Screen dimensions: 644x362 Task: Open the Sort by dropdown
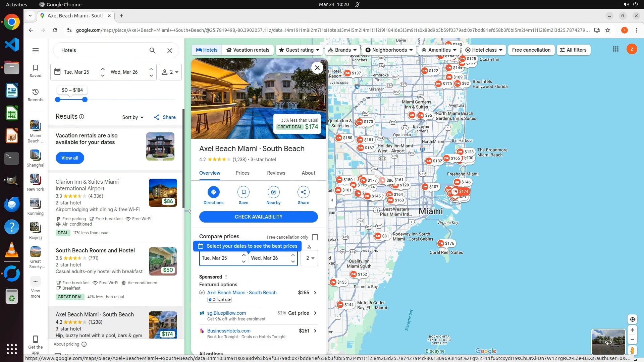[x=133, y=117]
